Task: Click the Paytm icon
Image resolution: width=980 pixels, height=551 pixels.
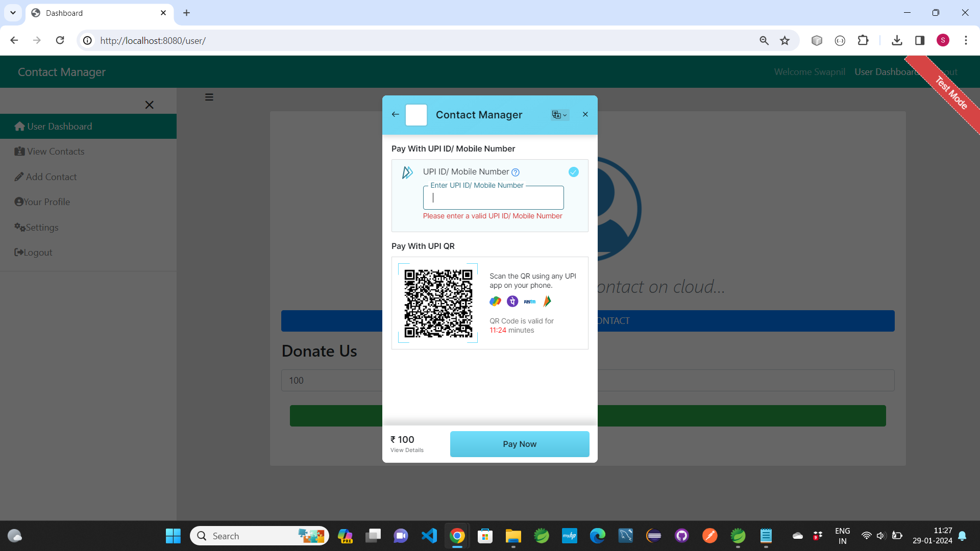Action: tap(530, 302)
